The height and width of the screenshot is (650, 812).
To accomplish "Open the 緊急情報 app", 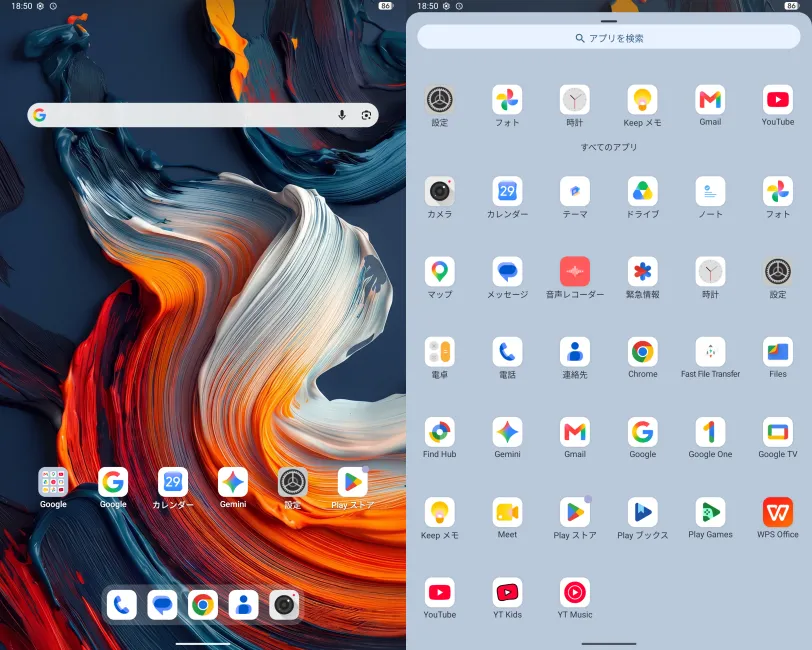I will pos(642,271).
